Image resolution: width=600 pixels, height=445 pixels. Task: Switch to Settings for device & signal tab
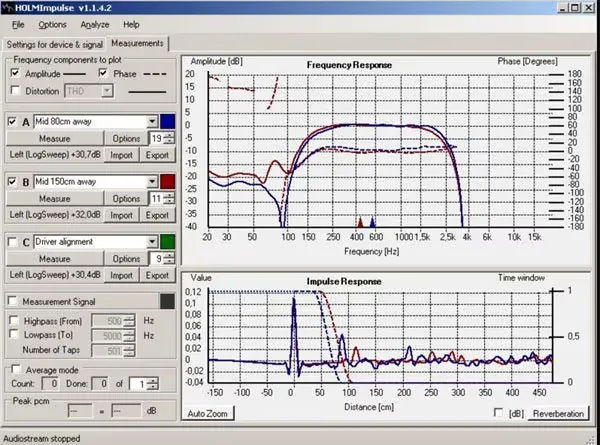click(x=55, y=44)
